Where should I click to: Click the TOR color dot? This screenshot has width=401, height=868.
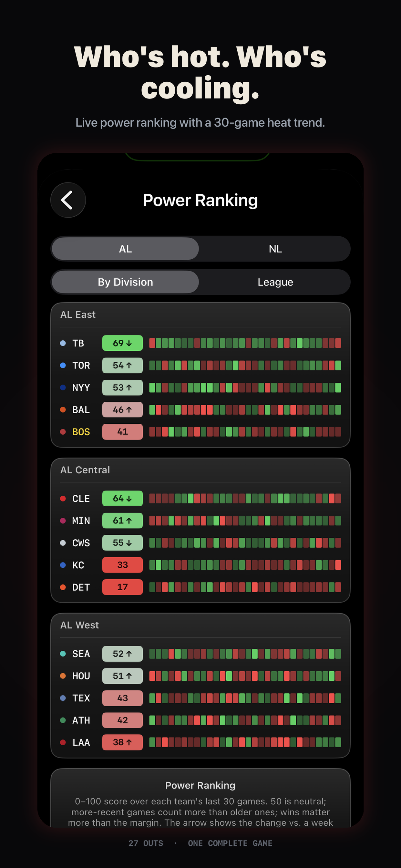(x=63, y=365)
